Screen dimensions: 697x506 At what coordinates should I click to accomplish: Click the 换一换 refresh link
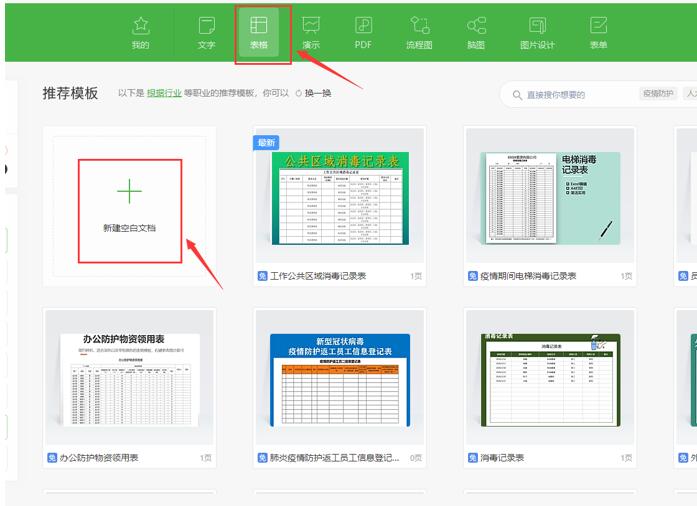pos(318,93)
